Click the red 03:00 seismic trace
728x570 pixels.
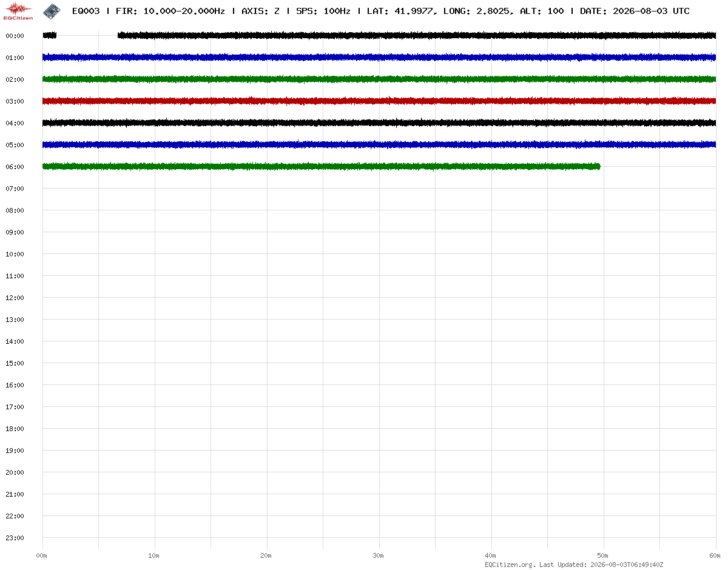tap(379, 101)
